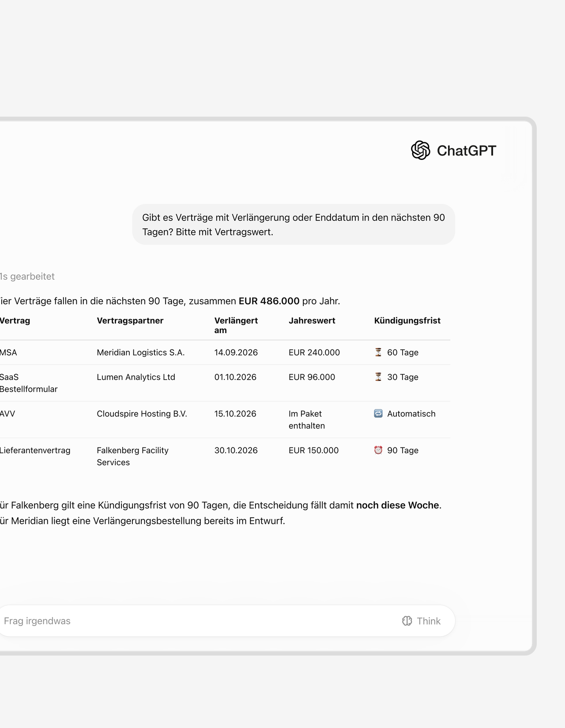This screenshot has height=728, width=565.
Task: Click the '30 Tage' notice period text
Action: (403, 377)
